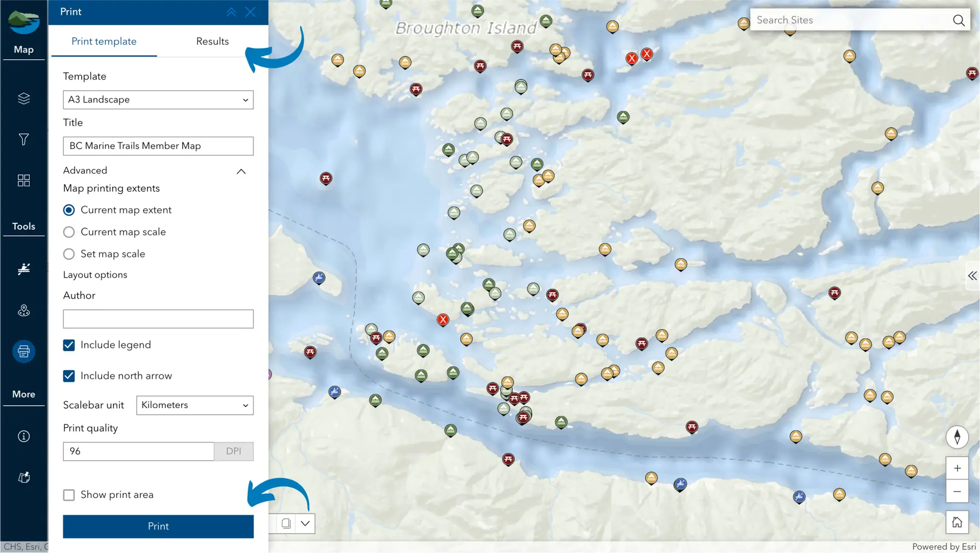Open the Info icon in sidebar
Image resolution: width=980 pixels, height=553 pixels.
(x=23, y=436)
